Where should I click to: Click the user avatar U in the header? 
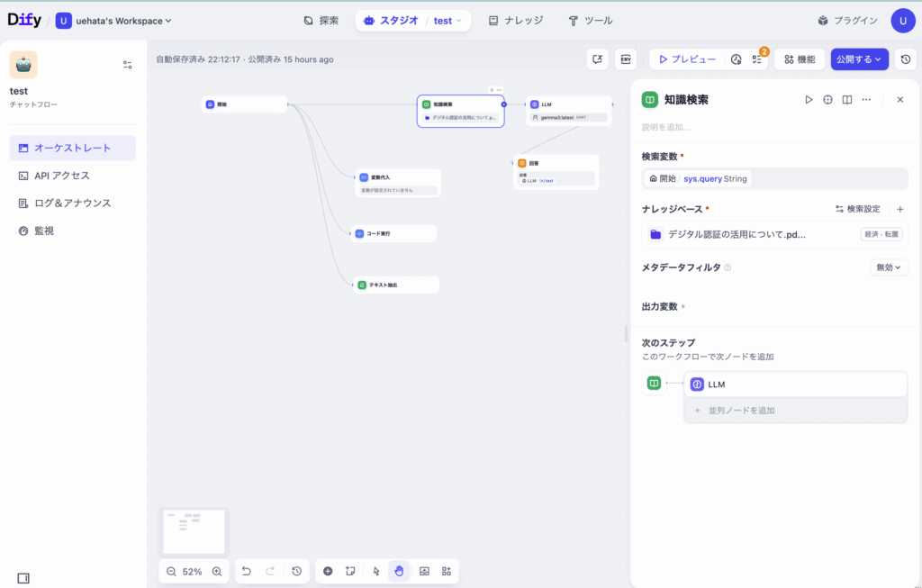(902, 21)
